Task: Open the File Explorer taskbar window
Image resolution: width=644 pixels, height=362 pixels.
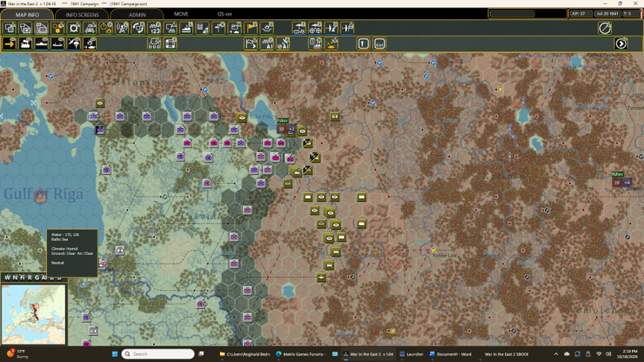Action: click(244, 354)
